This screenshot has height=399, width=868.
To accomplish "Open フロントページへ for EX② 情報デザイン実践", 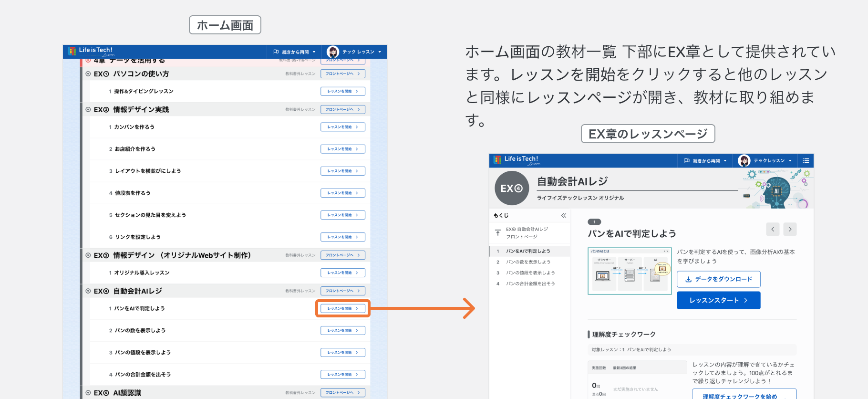I will [x=343, y=110].
